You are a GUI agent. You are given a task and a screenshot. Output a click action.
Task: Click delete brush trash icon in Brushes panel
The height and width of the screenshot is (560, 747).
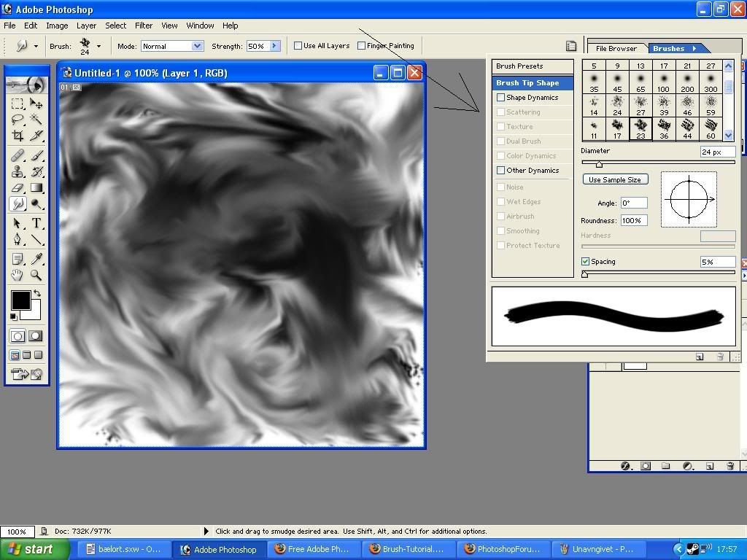[720, 356]
